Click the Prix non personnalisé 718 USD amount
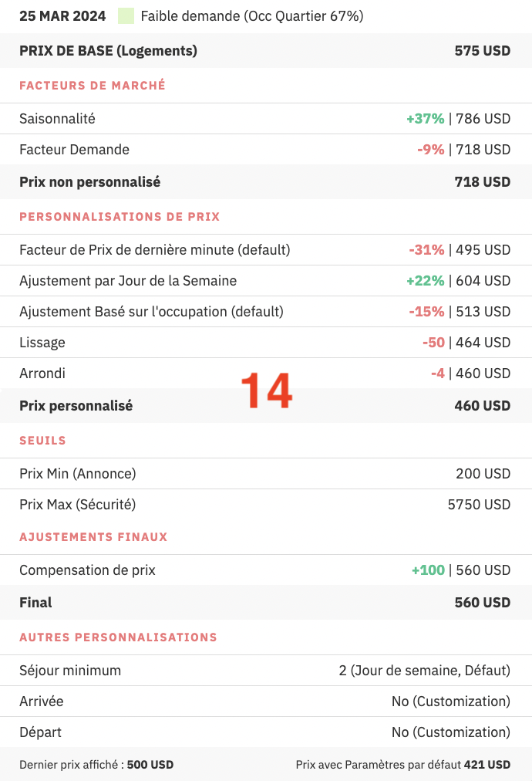Image resolution: width=532 pixels, height=781 pixels. pos(482,182)
